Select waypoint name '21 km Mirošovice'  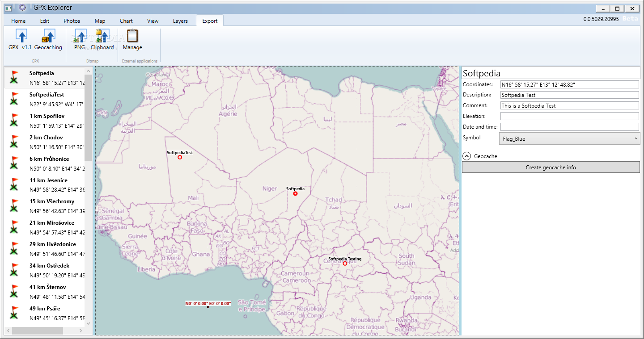coord(52,223)
